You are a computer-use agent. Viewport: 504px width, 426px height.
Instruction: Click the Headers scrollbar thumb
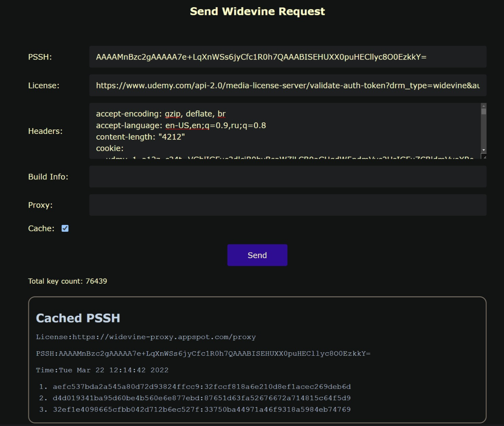(x=484, y=111)
